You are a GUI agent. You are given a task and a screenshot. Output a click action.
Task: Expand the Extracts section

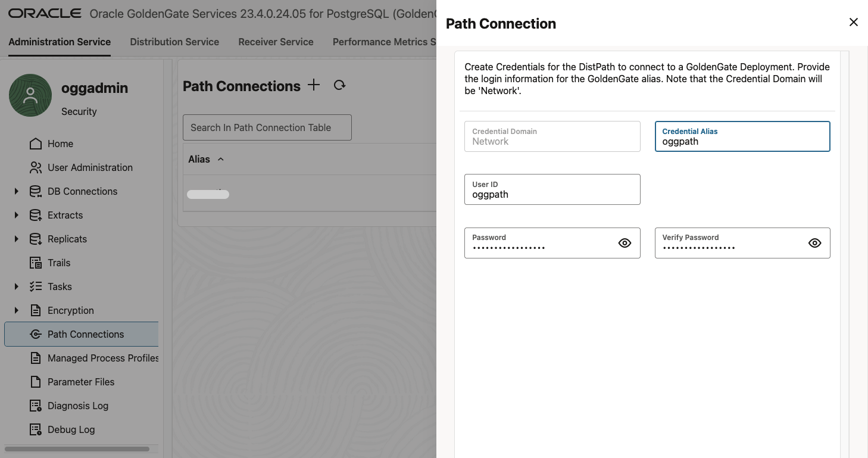(15, 215)
